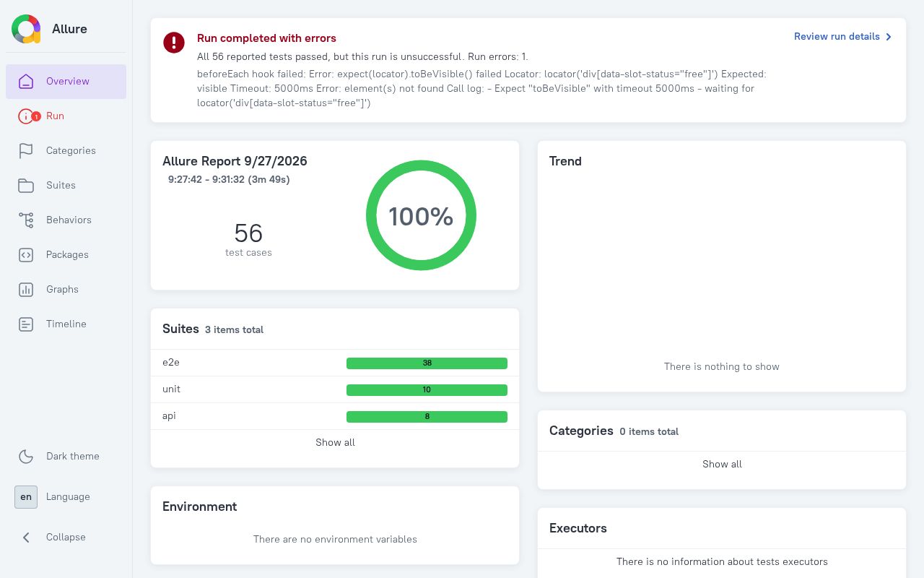Click the Suites widget heading

(x=180, y=329)
